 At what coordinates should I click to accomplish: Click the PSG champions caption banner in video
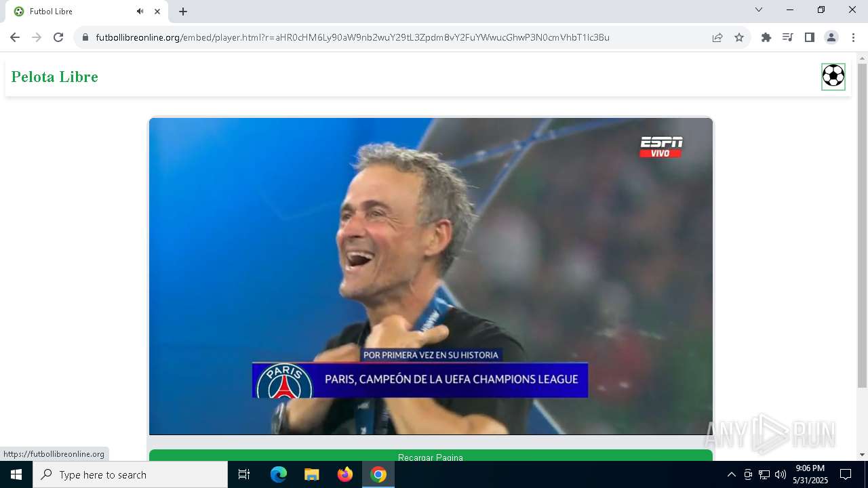click(420, 380)
